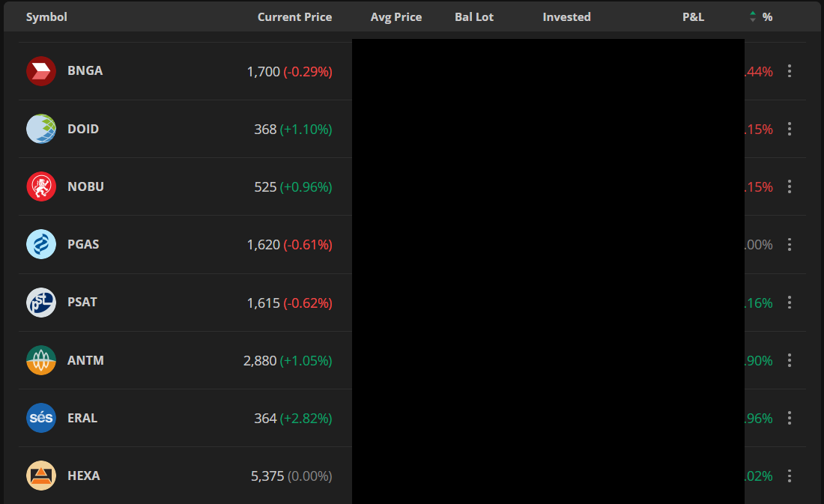Click the ERAL logo icon
This screenshot has height=504, width=824.
point(41,418)
